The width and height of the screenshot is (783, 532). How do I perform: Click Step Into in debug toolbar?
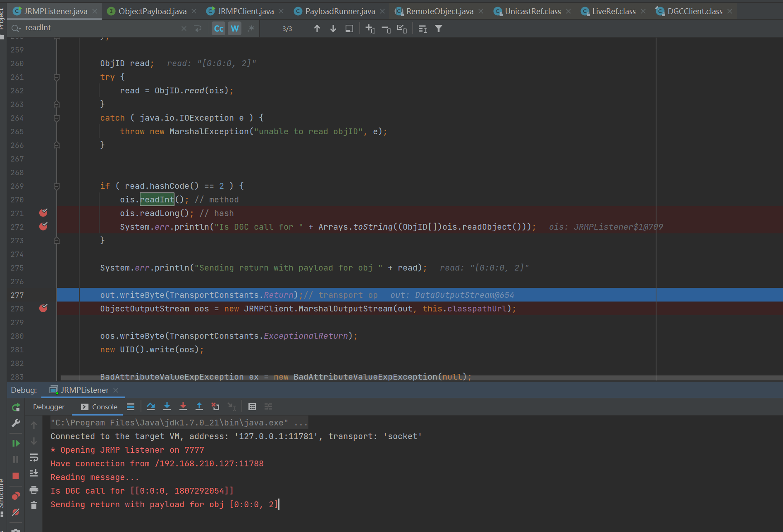167,406
